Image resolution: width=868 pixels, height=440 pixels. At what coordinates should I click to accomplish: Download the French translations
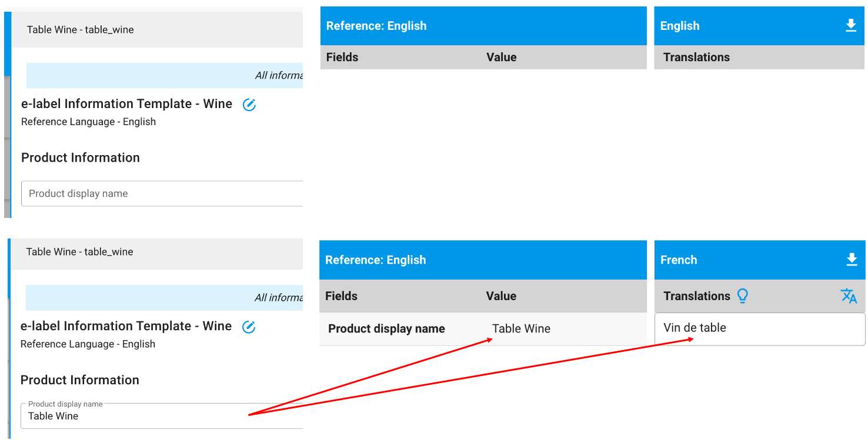[852, 260]
